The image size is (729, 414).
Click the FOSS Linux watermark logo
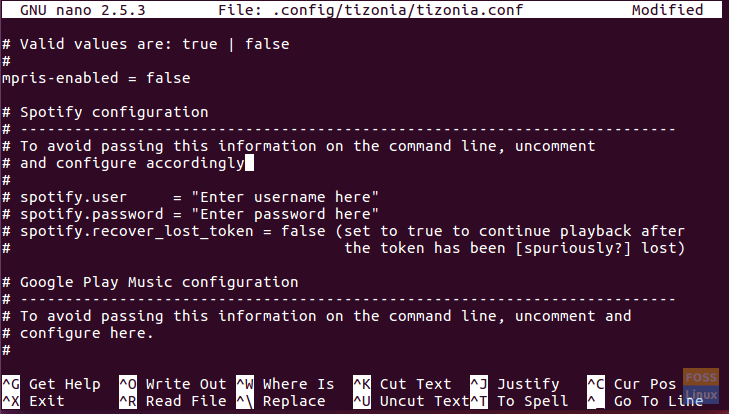(701, 386)
